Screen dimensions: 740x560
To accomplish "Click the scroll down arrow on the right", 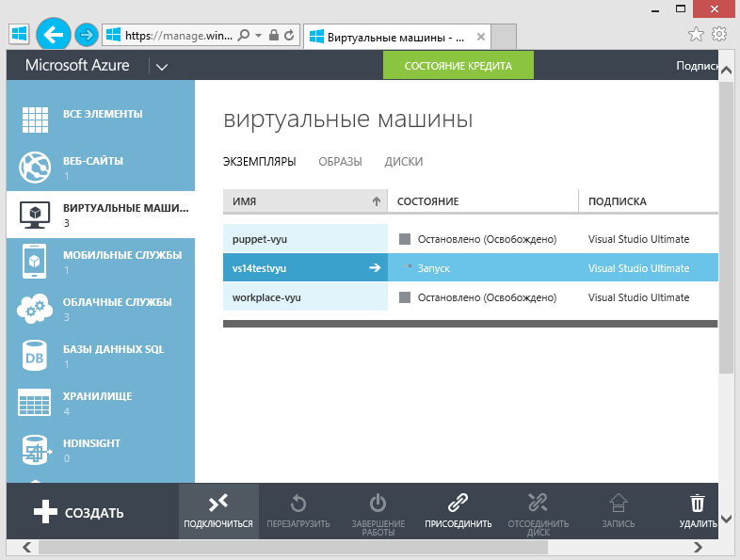I will 727,519.
